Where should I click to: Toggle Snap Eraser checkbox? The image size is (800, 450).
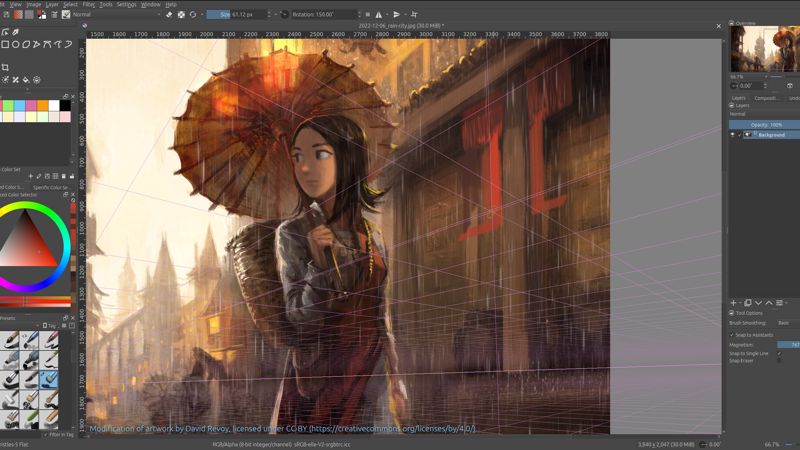[x=779, y=361]
